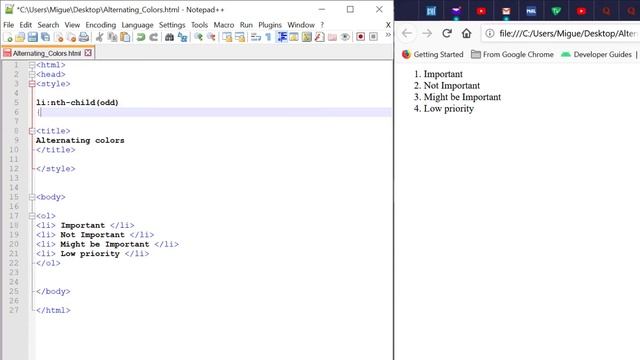Toggle file monitoring eye icon
This screenshot has height=360, width=640.
click(345, 37)
